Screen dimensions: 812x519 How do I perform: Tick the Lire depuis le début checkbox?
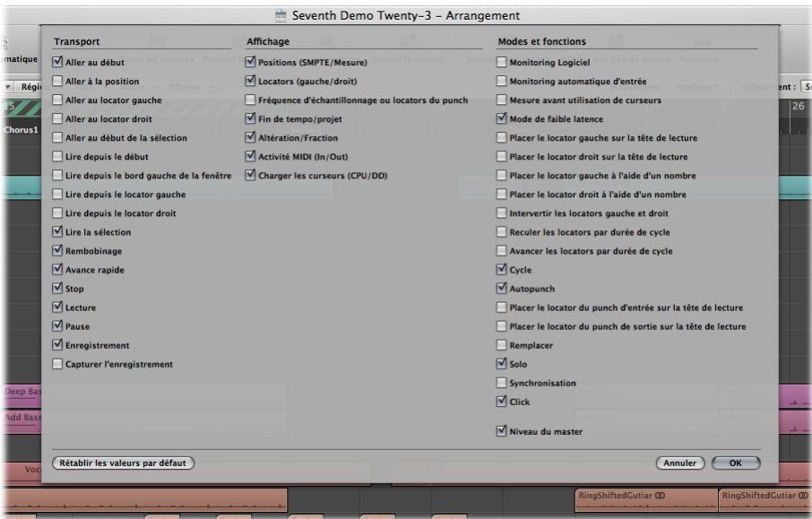[x=57, y=157]
